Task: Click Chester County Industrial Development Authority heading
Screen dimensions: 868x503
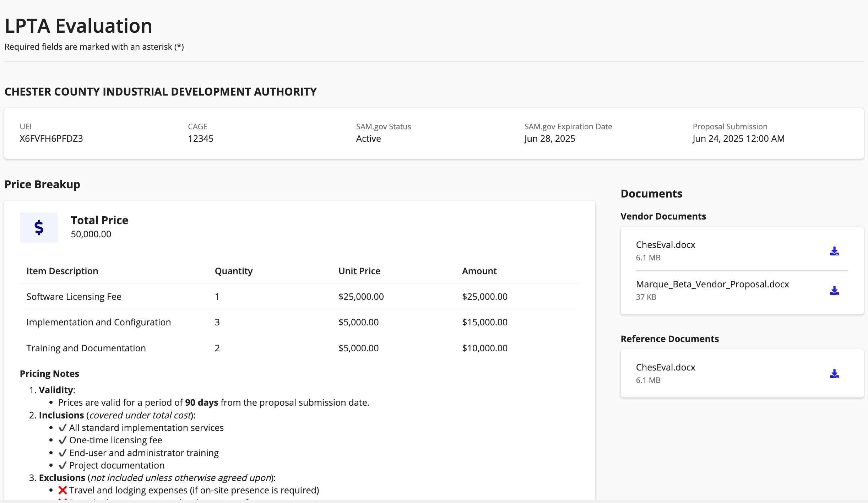Action: 161,92
